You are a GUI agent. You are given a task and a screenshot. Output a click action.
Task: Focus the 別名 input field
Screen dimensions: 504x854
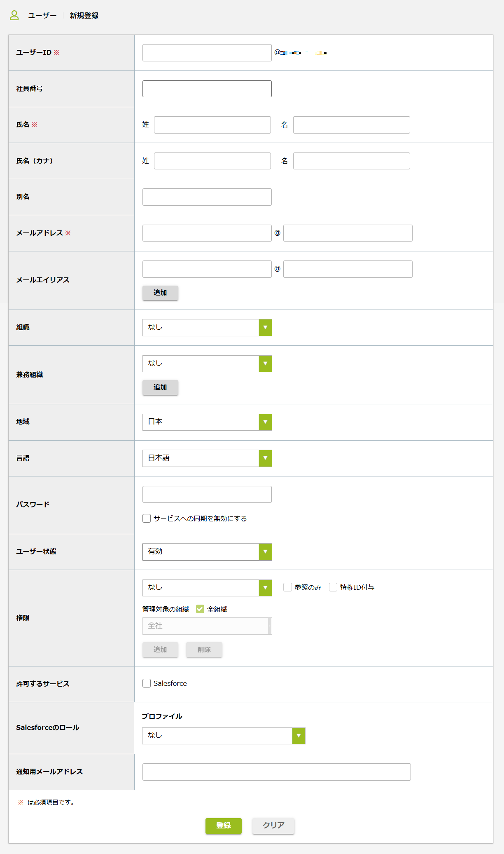(207, 197)
